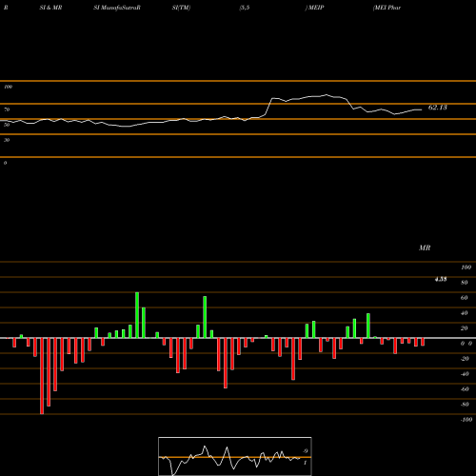Click the deepest red bar in MR chart
The height and width of the screenshot is (476, 476).
point(42,376)
